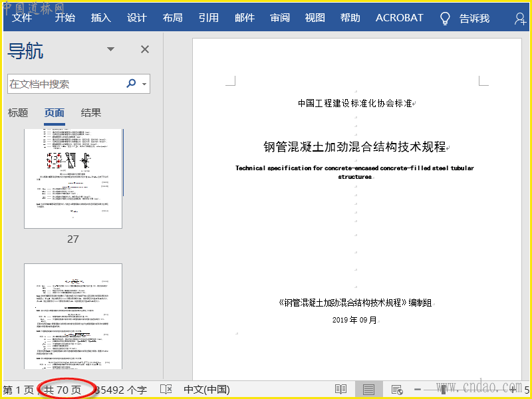Viewport: 532px width, 399px height.
Task: Open the 插入 ribbon tab
Action: coord(101,18)
